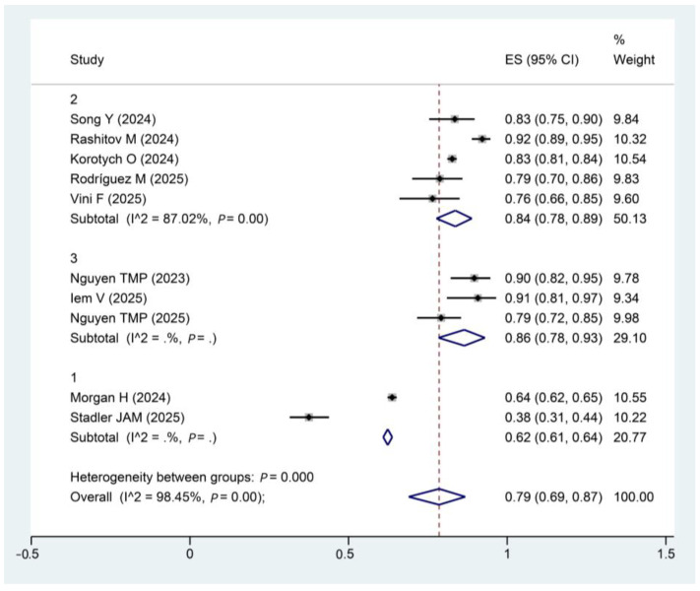Image resolution: width=700 pixels, height=591 pixels.
Task: Select the Rashitov M (2024) row label
Action: (124, 139)
